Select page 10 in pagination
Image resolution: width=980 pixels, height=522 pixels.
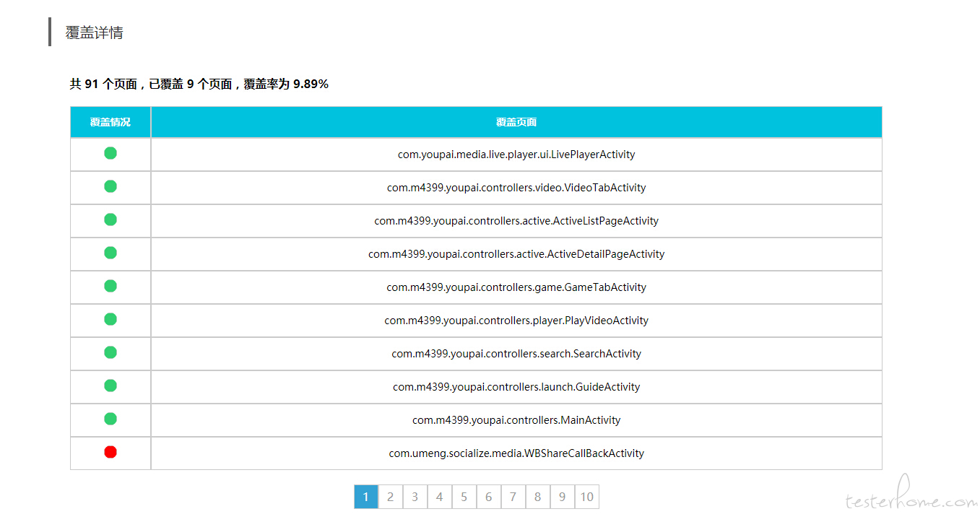point(587,497)
